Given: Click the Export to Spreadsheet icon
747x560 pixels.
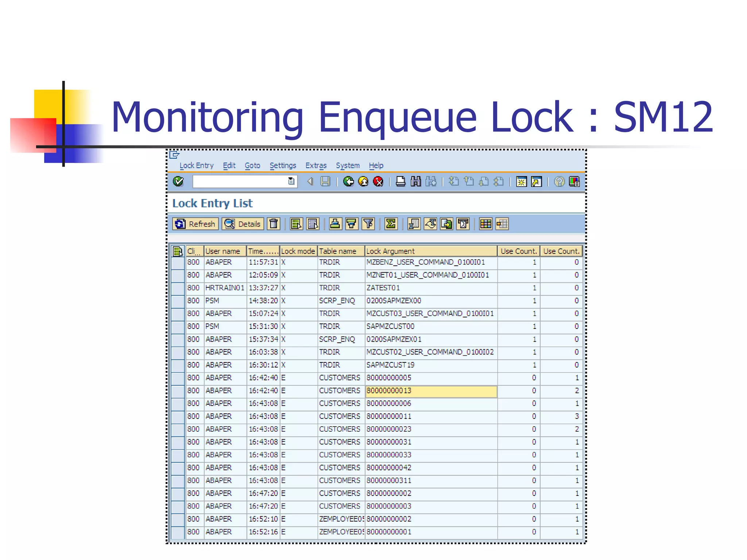Looking at the screenshot, I should 414,224.
